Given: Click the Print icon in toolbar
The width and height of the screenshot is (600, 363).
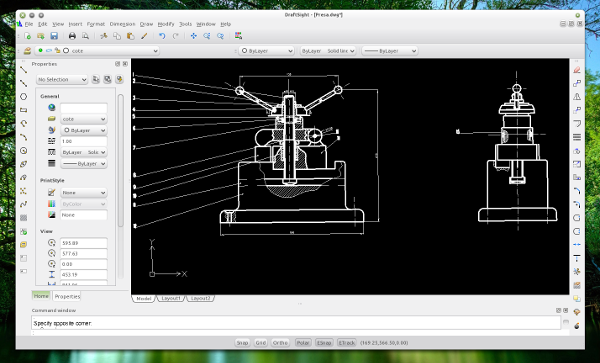Looking at the screenshot, I should (72, 36).
